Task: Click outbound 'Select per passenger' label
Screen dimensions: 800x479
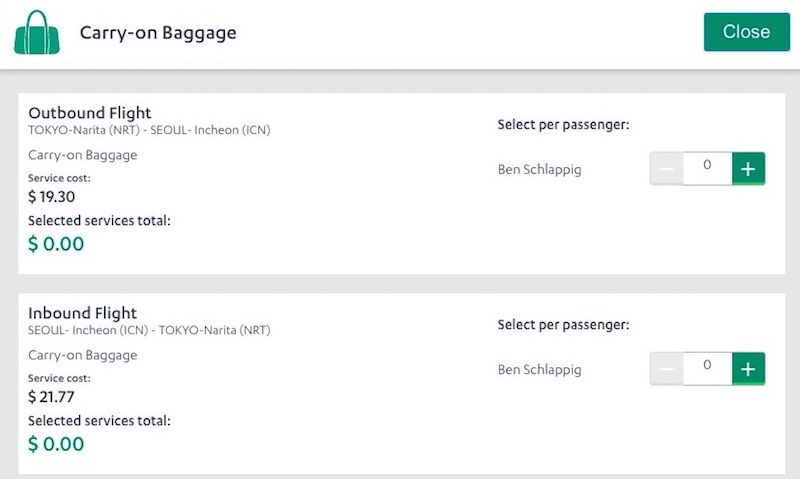Action: point(564,124)
